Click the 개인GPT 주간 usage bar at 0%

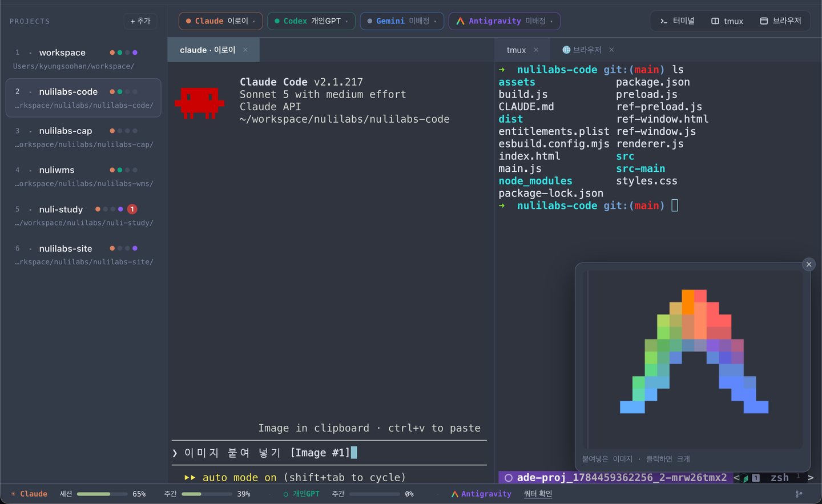(x=374, y=494)
